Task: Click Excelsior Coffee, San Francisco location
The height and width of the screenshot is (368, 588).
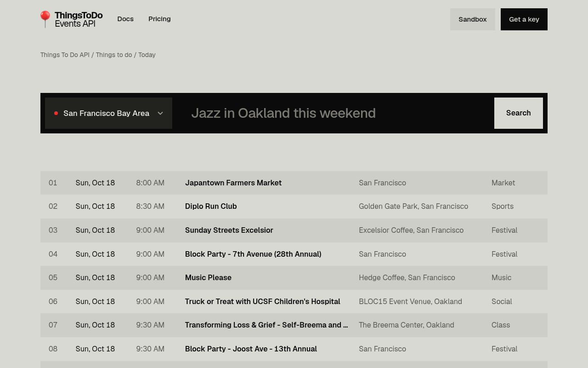Action: click(x=411, y=230)
